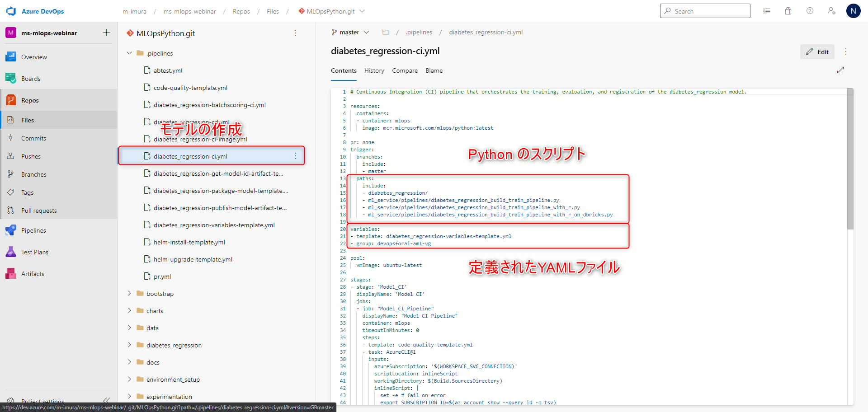Click the Artifacts icon in the sidebar
This screenshot has height=412, width=868.
click(x=11, y=274)
